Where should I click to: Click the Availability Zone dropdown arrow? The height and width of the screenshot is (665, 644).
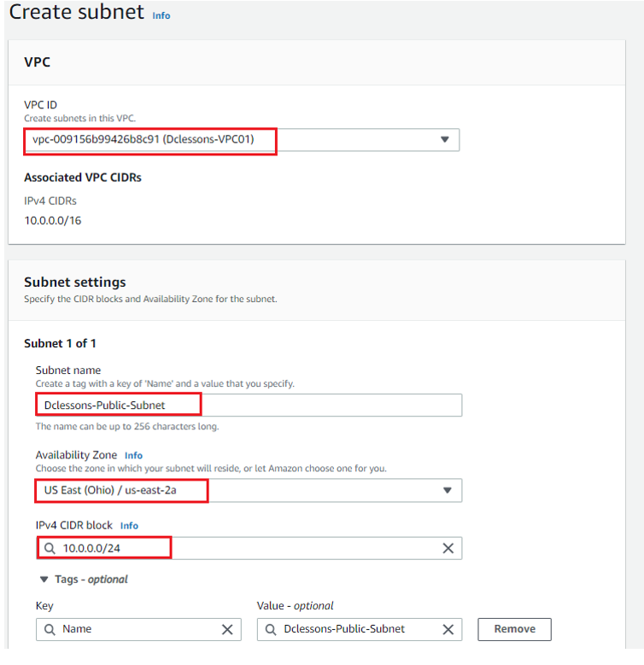pyautogui.click(x=447, y=490)
